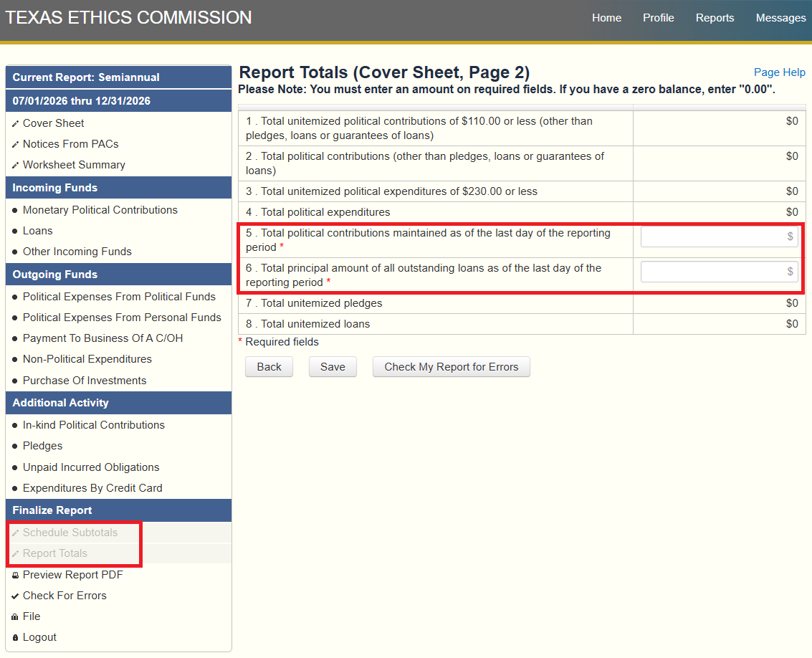Click Current Report: Semiannual header
The image size is (812, 658).
[118, 77]
